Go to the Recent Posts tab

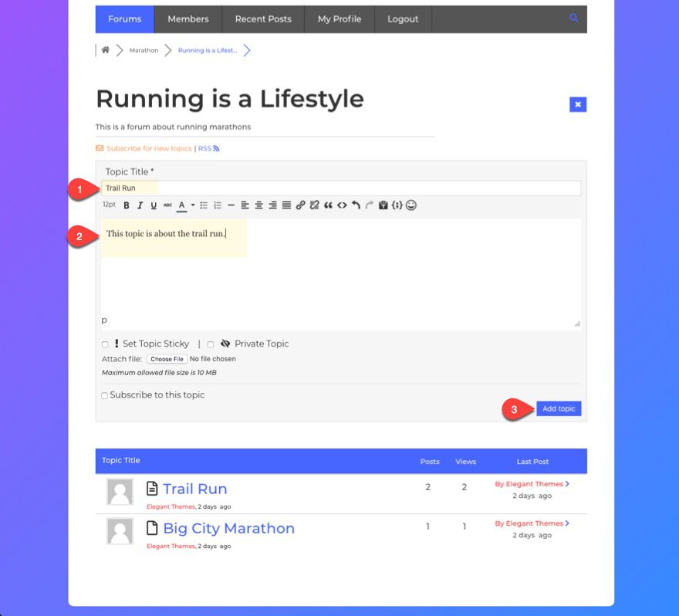[x=263, y=19]
